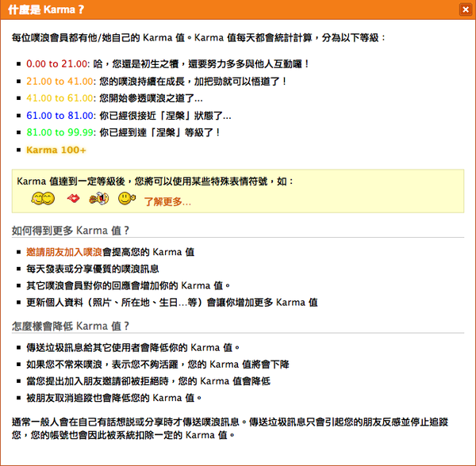This screenshot has width=476, height=466.
Task: Click the yellow 41.00 to 61.00 range
Action: [x=59, y=98]
